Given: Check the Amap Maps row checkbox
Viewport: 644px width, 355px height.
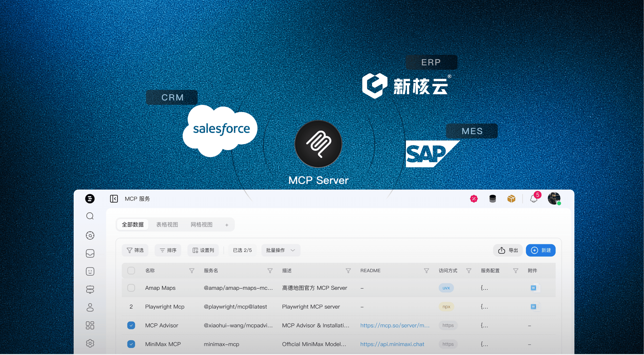Looking at the screenshot, I should (131, 288).
